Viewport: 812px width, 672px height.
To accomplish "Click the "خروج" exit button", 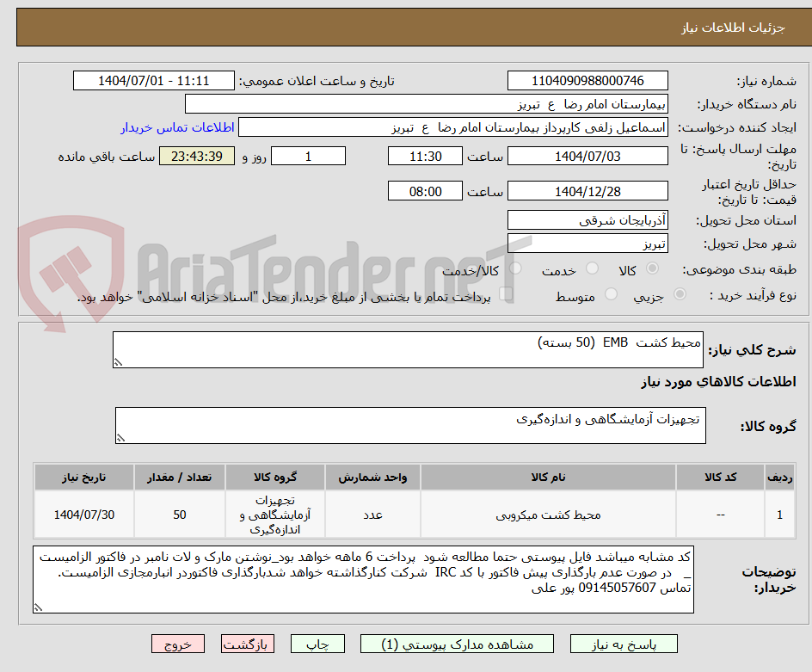I will pyautogui.click(x=178, y=643).
